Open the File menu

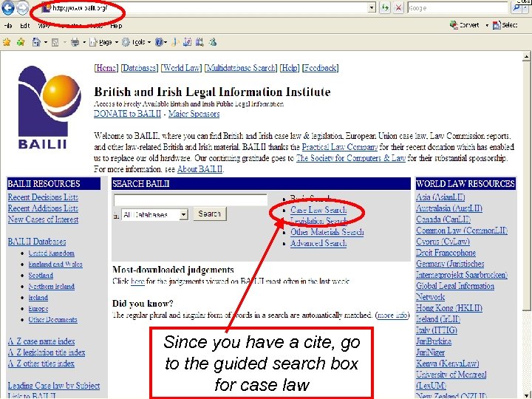8,26
